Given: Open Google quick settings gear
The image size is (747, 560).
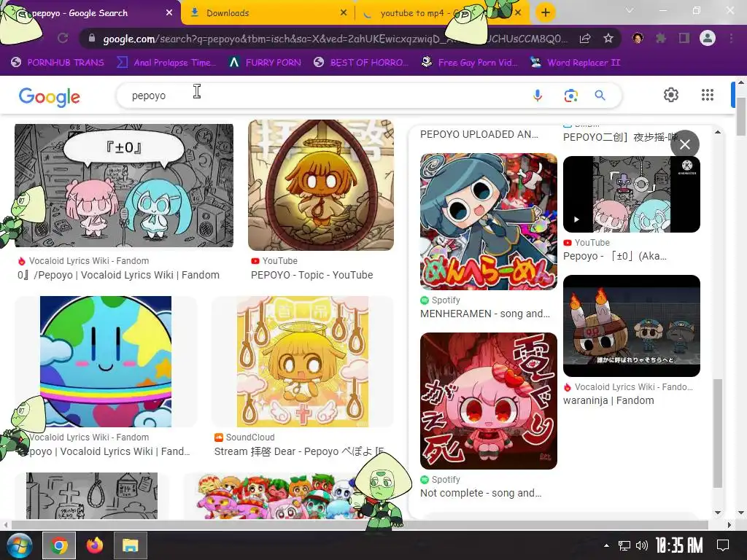Looking at the screenshot, I should 671,95.
